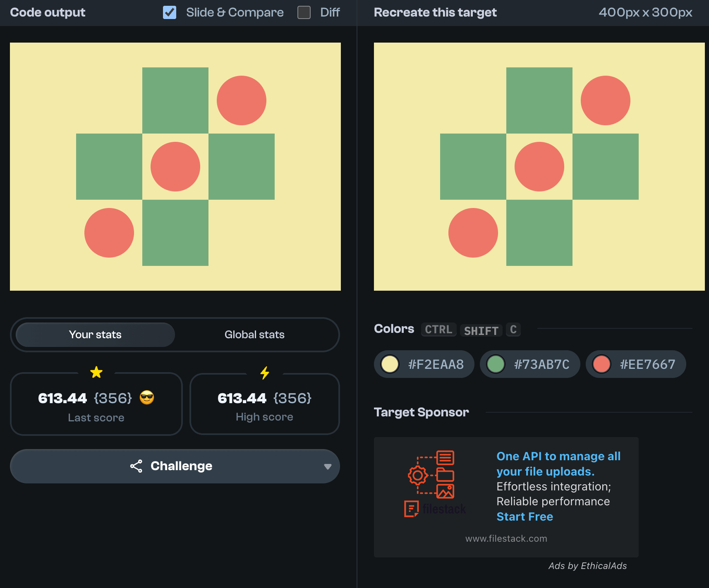Image resolution: width=709 pixels, height=588 pixels.
Task: Click the C key badge beside Colors
Action: click(513, 330)
